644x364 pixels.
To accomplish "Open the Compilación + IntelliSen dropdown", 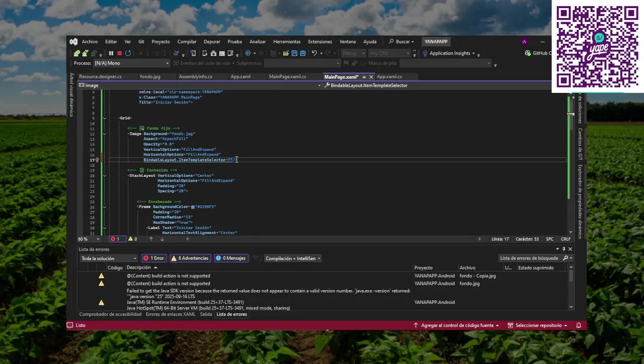I will click(x=293, y=258).
